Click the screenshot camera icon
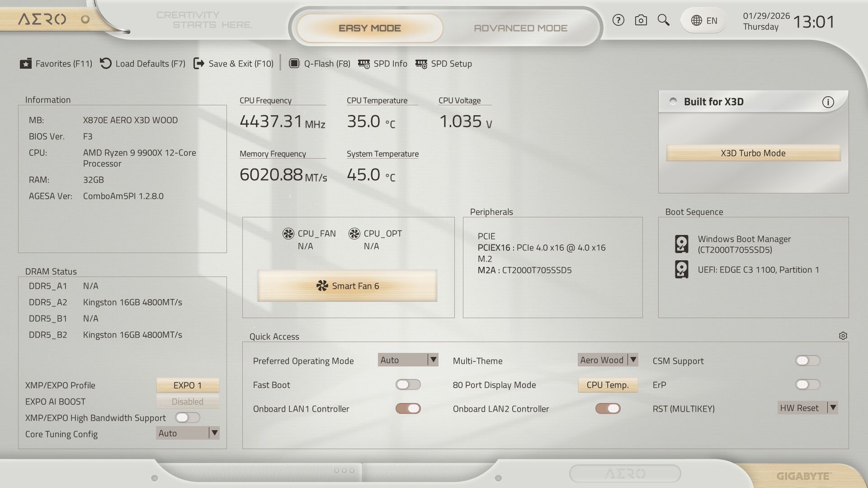Viewport: 868px width, 488px height. pos(641,20)
